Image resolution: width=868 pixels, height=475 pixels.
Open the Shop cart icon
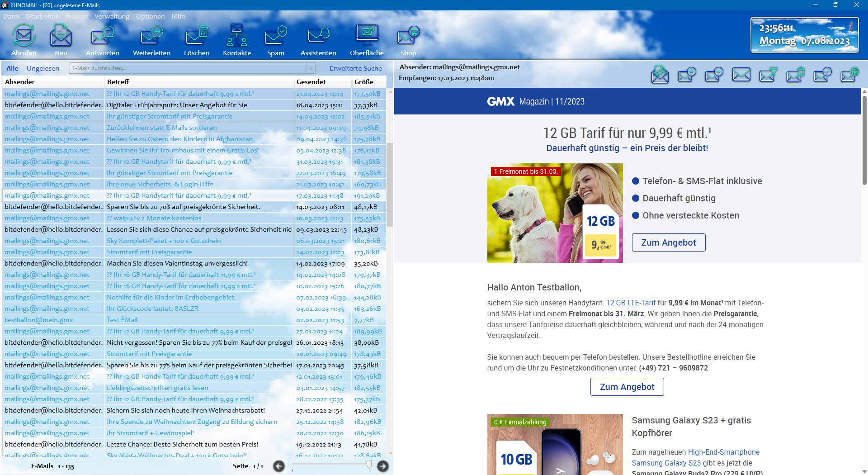[x=408, y=36]
